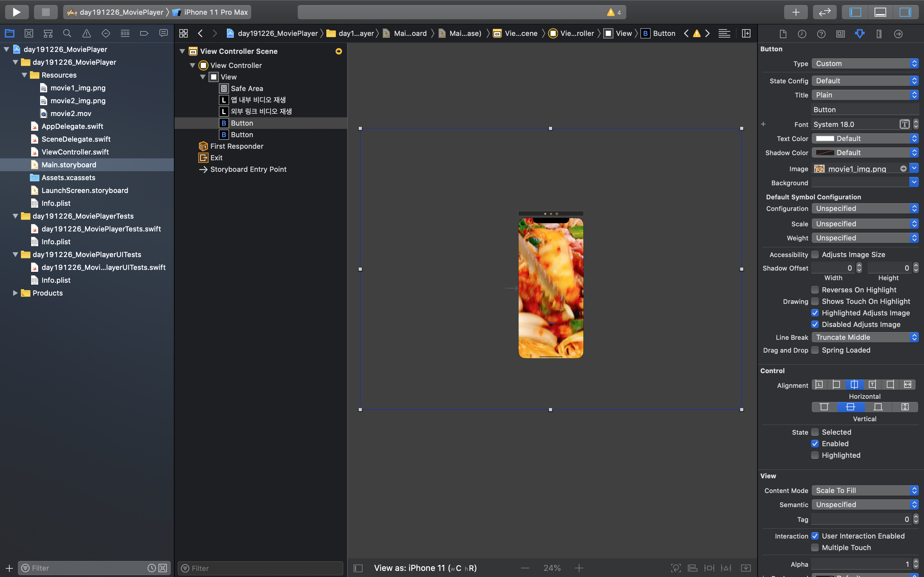Click View as: iPhone 11 device bar
924x577 pixels.
pos(425,568)
